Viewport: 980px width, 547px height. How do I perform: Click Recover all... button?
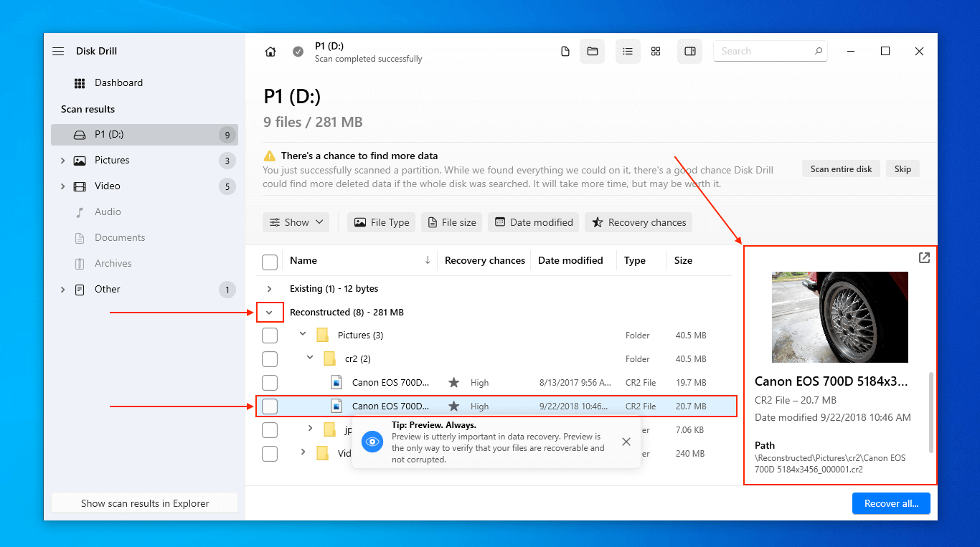pyautogui.click(x=891, y=503)
